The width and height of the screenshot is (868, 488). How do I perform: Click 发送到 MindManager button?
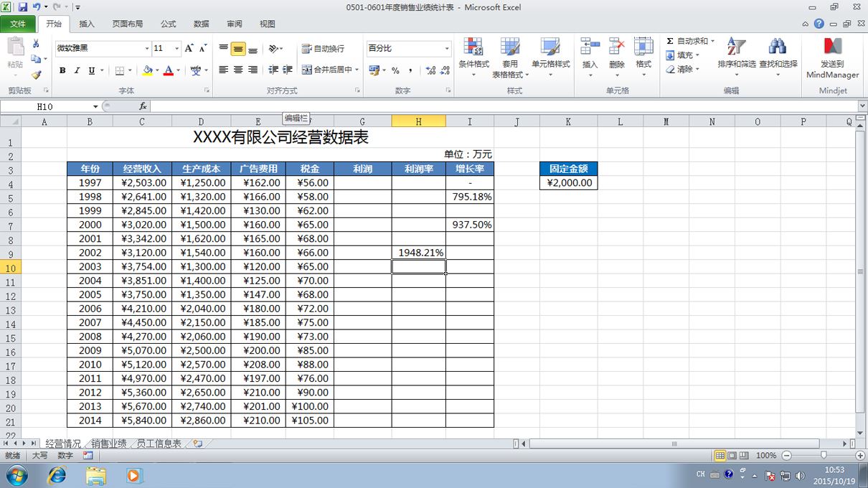point(832,57)
